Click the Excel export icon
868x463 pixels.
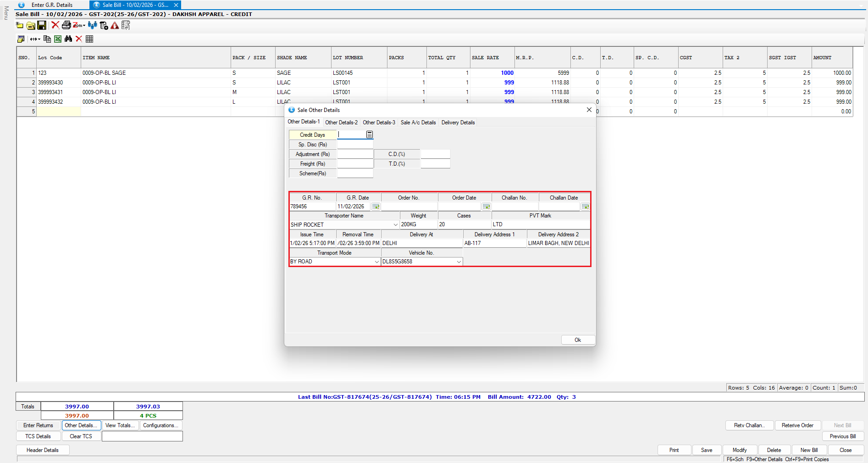point(58,39)
